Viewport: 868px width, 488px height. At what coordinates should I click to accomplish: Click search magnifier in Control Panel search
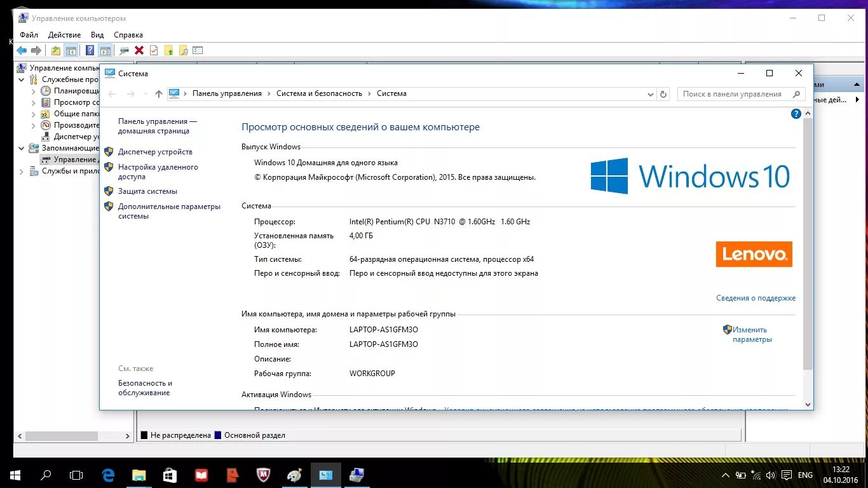coord(797,94)
